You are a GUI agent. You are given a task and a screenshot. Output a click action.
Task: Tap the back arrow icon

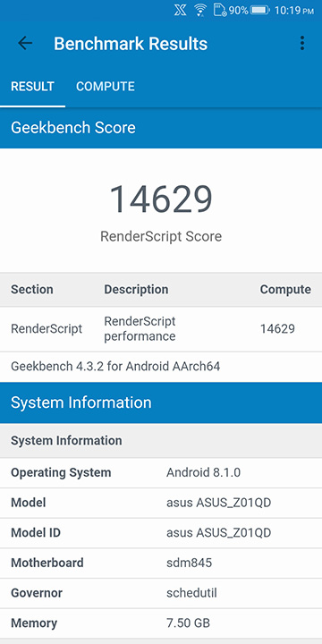(x=25, y=43)
